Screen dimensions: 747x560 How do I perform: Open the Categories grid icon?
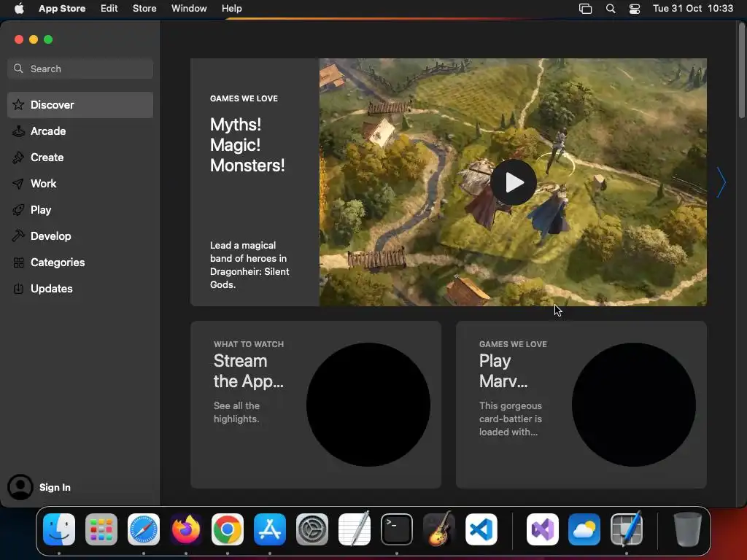pyautogui.click(x=18, y=262)
